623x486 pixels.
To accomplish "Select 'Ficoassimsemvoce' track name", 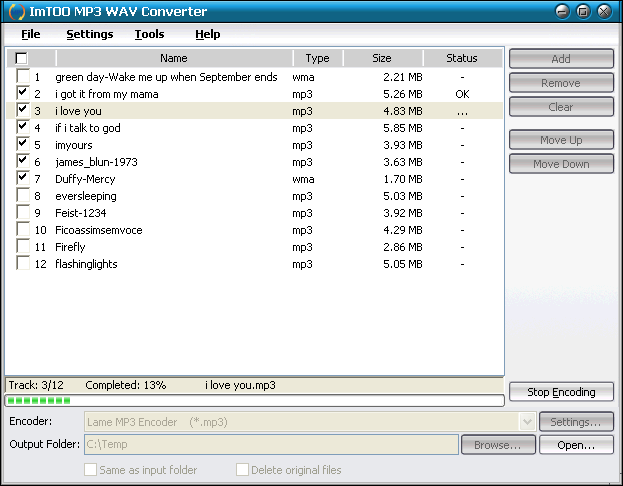I will 99,230.
